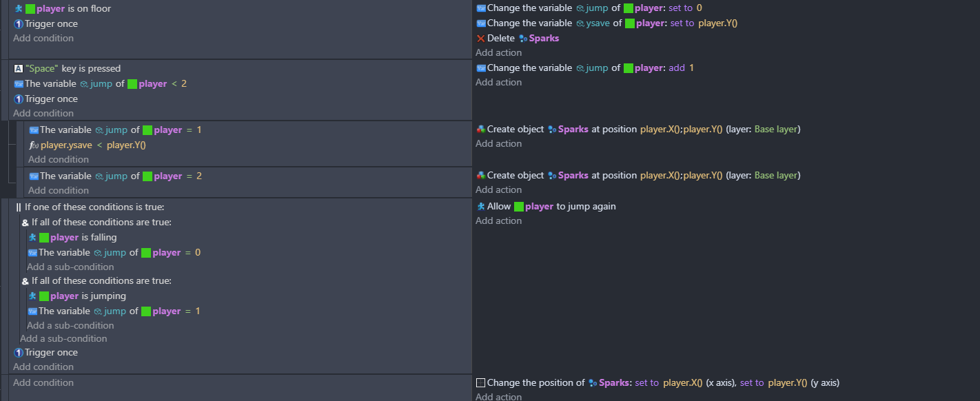Image resolution: width=980 pixels, height=401 pixels.
Task: Click the platformer icon beside "player is jumping"
Action: coord(32,296)
